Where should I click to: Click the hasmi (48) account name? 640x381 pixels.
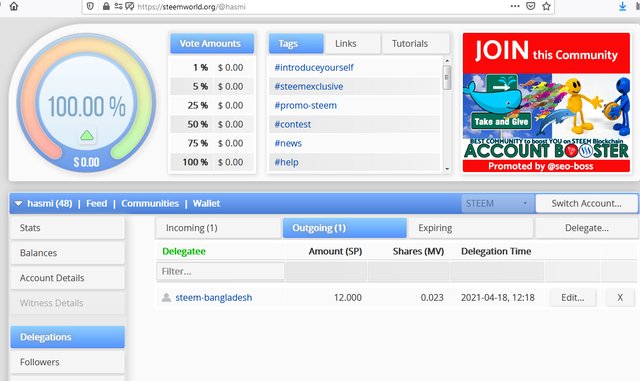[x=49, y=203]
